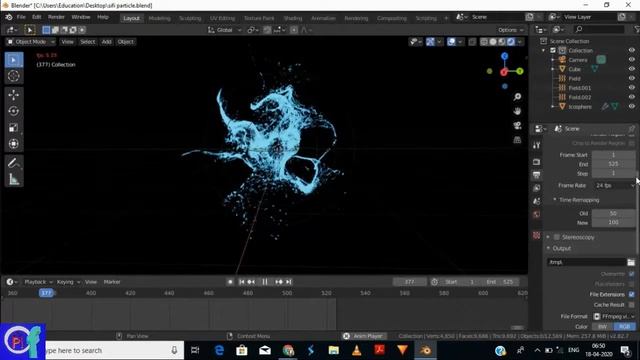The width and height of the screenshot is (640, 360).
Task: Hide Camera object in outliner
Action: (x=631, y=60)
